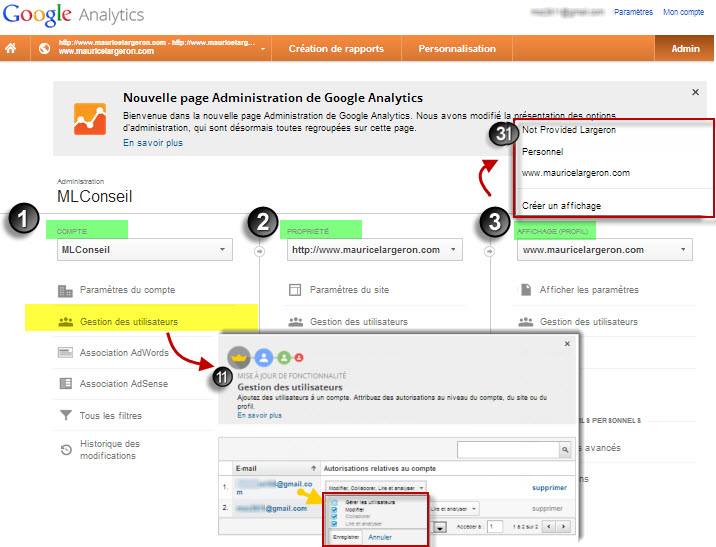Open Gestion des utilisateurs under Propriété column
716x547 pixels.
pos(358,321)
